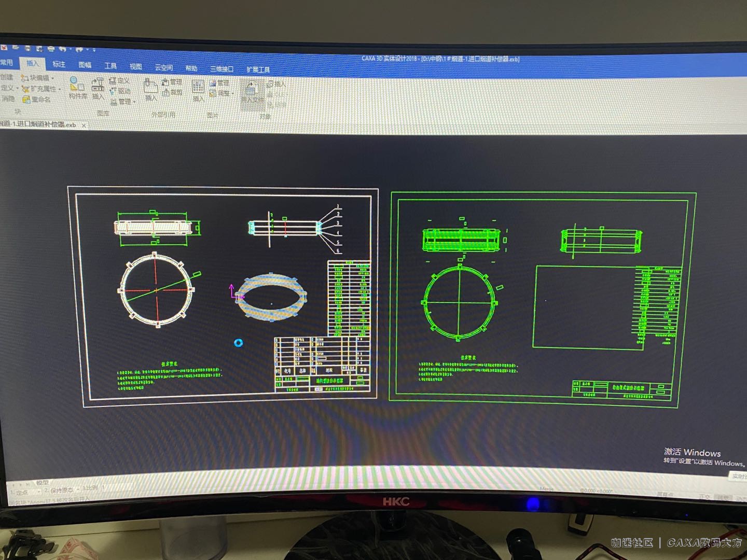Screen dimensions: 747x560
Task: Click the blue ring in the left drawing
Action: (x=238, y=343)
